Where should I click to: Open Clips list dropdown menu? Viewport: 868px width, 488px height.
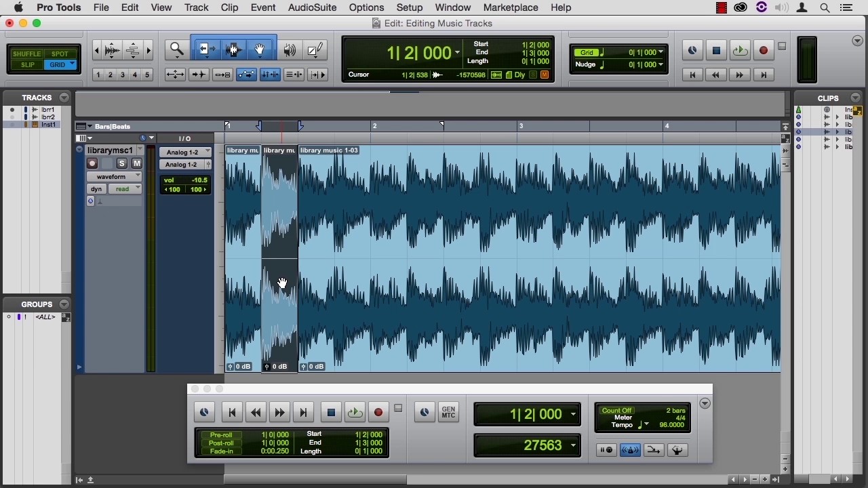pos(855,98)
